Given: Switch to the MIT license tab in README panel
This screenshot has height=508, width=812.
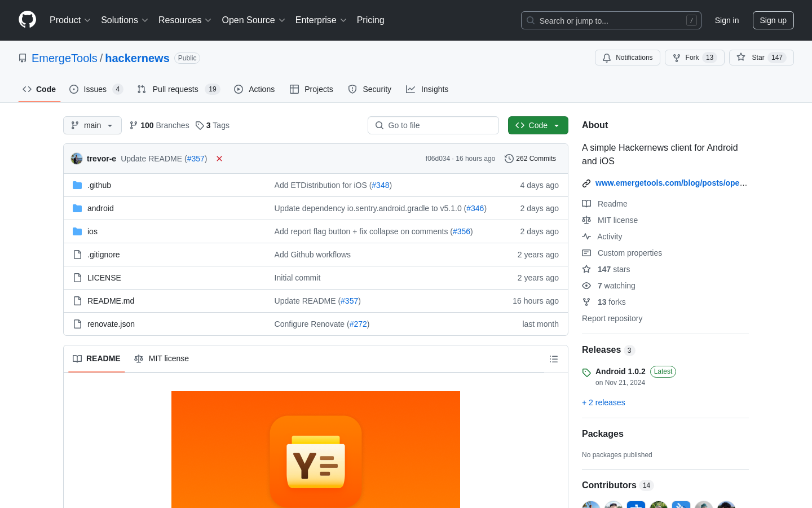Looking at the screenshot, I should pos(161,358).
